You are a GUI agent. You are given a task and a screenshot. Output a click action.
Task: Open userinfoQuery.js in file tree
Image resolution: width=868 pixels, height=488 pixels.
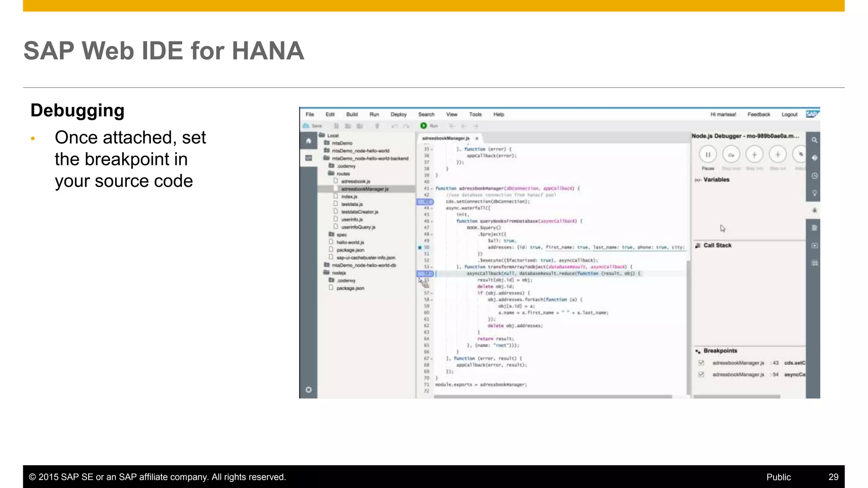pyautogui.click(x=358, y=227)
